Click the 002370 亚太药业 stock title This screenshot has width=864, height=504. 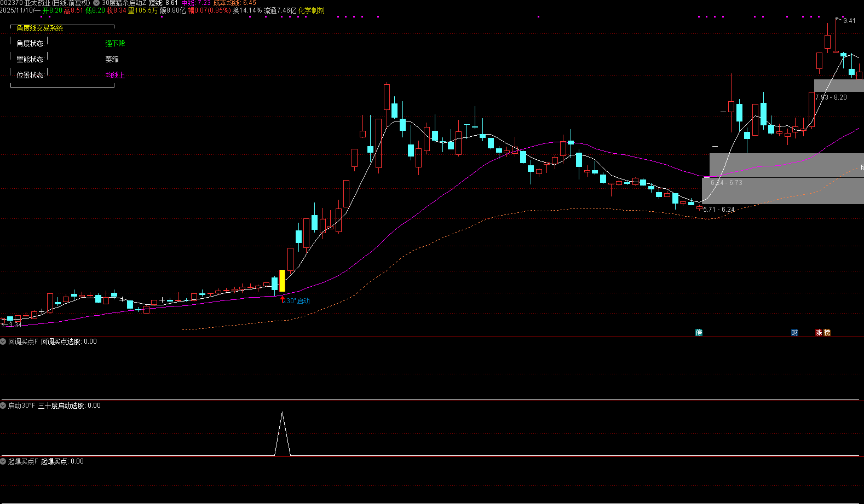[45, 3]
